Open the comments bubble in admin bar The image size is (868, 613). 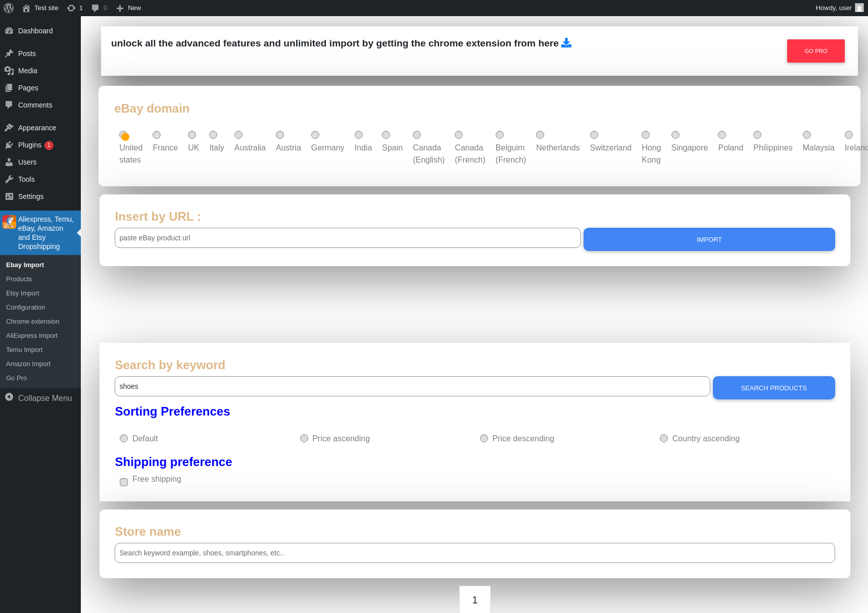click(x=95, y=8)
